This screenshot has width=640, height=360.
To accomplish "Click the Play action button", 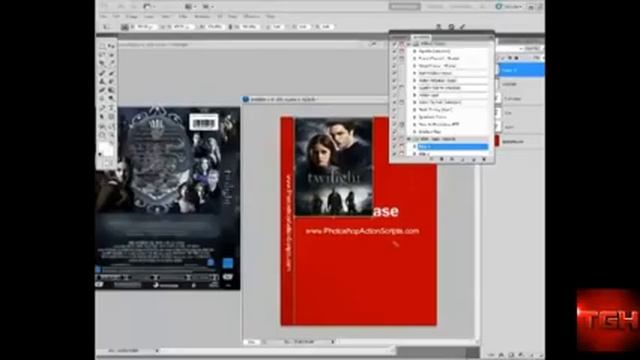I will coord(452,160).
